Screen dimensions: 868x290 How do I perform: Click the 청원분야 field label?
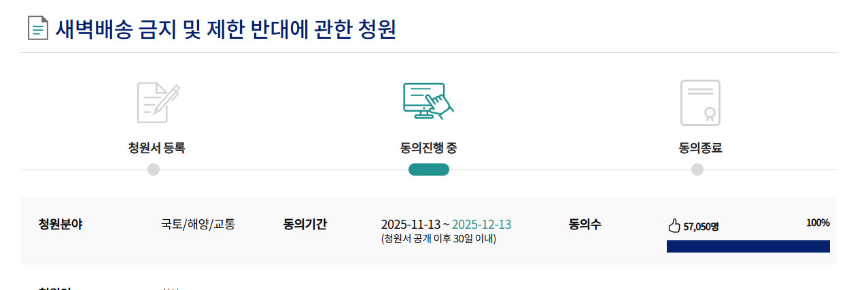click(x=60, y=224)
